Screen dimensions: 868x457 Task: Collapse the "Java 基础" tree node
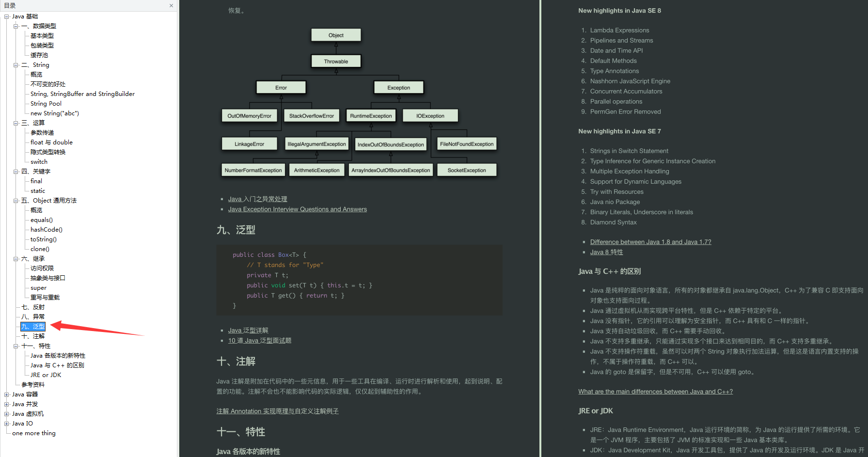pos(6,16)
